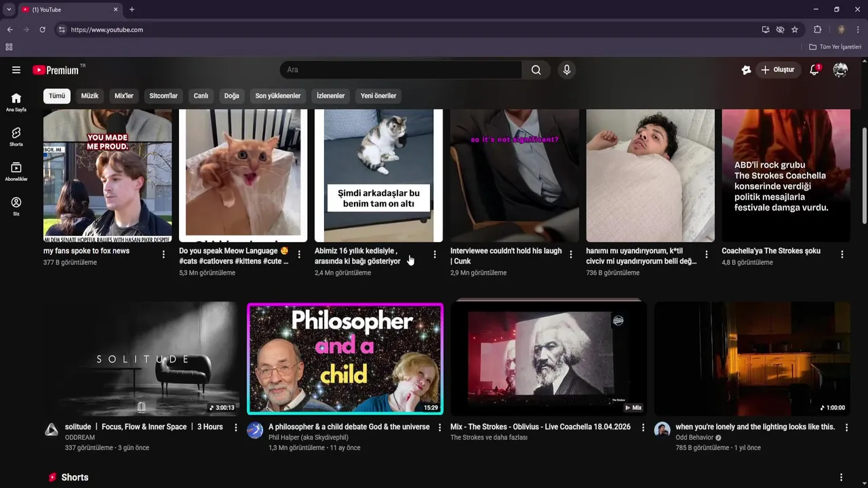Open the tab search dropdown arrow
Screen dimensions: 868x488
tap(9, 9)
